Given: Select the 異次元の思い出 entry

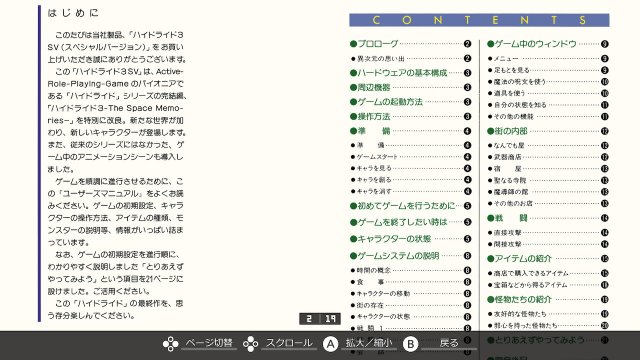Looking at the screenshot, I should click(x=411, y=59).
